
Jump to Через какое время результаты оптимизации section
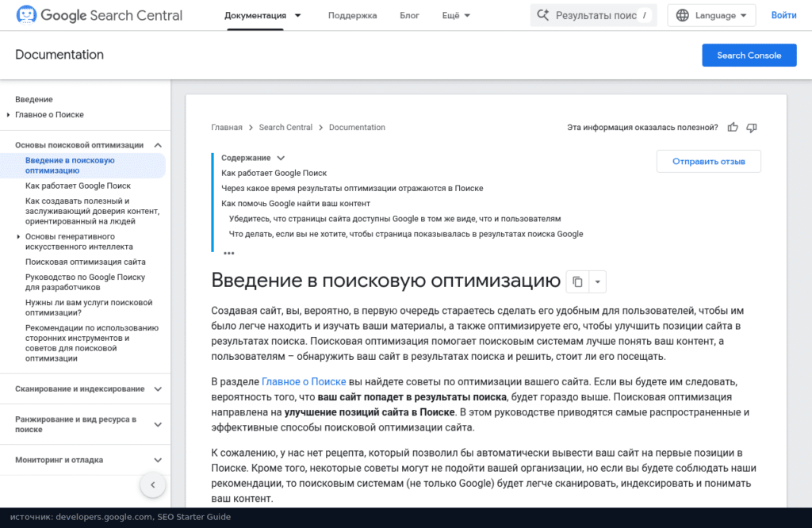tap(352, 189)
